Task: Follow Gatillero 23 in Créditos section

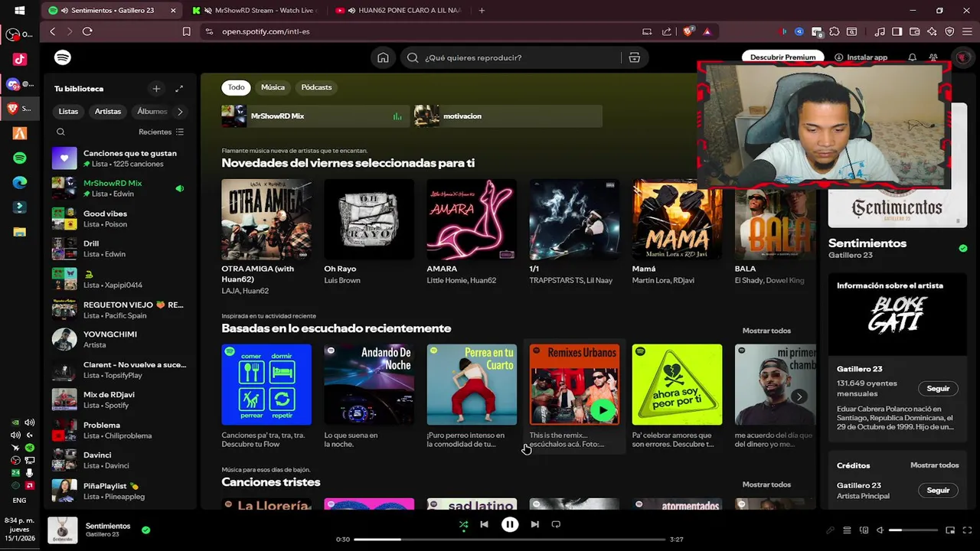Action: pos(938,491)
